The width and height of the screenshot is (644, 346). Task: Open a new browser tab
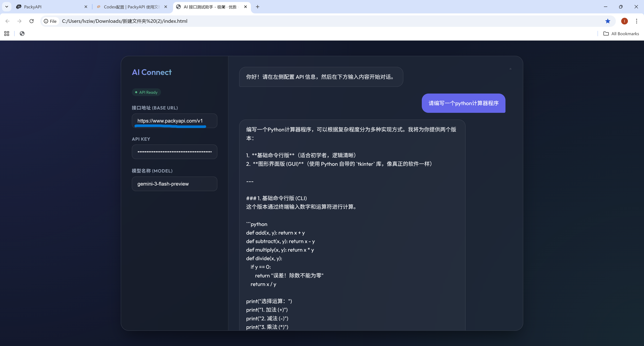257,7
